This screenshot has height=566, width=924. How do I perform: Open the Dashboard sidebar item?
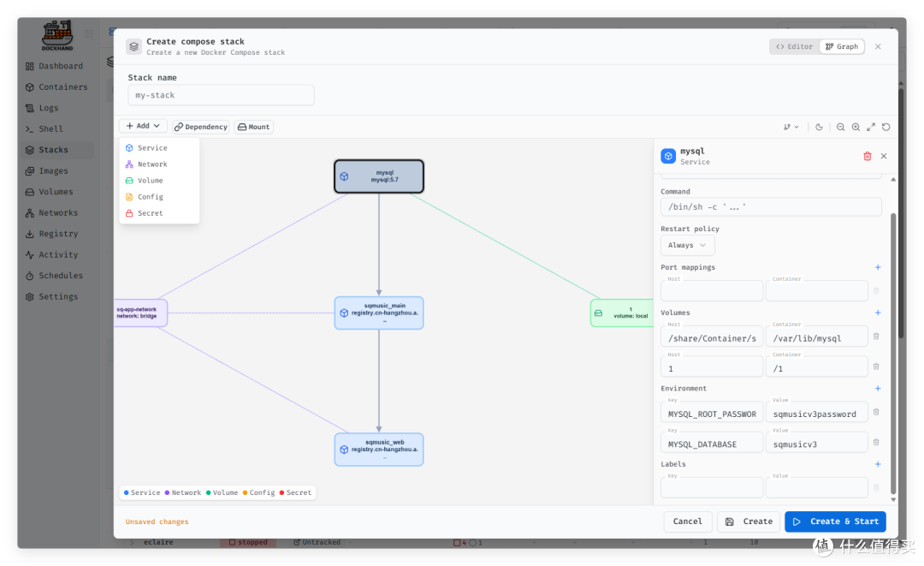[55, 66]
